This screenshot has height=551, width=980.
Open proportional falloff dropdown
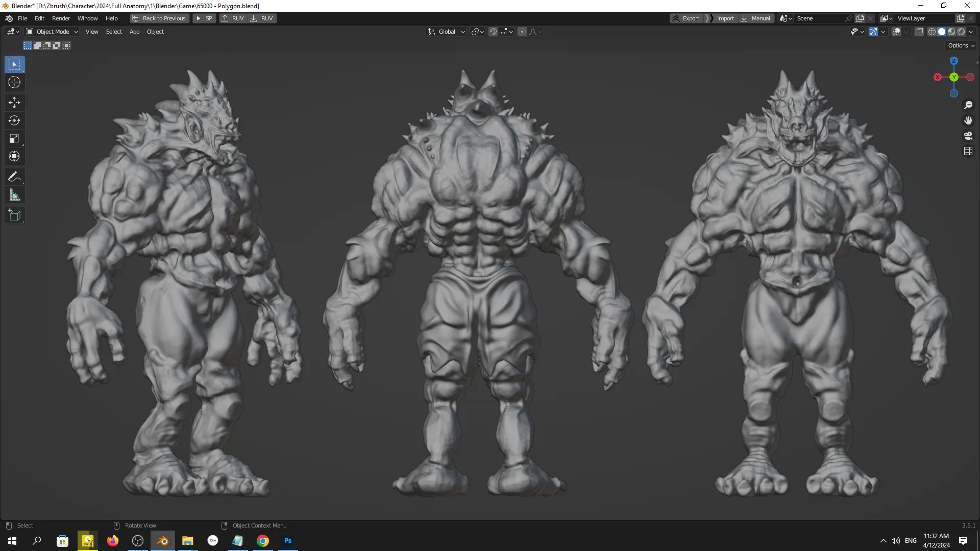535,32
